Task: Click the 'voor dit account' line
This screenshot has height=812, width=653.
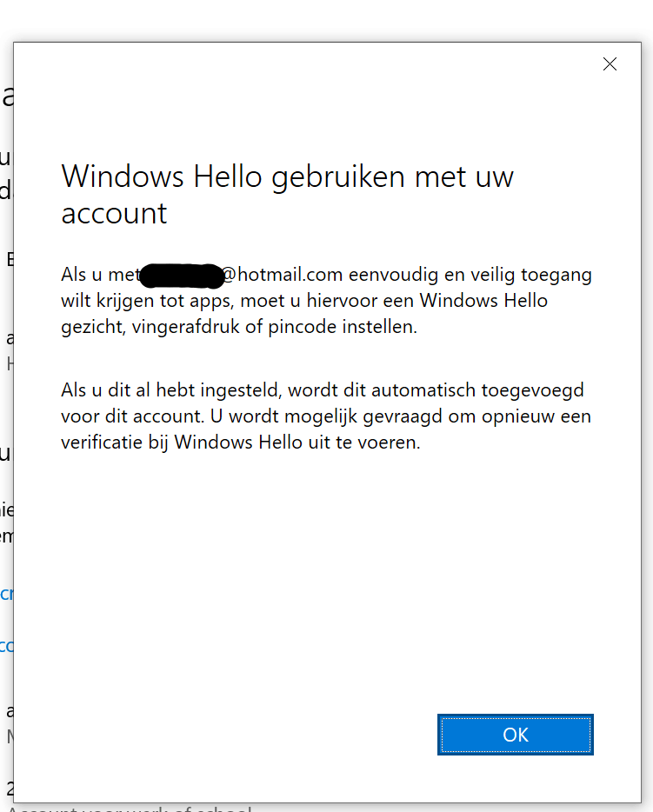Action: click(326, 416)
